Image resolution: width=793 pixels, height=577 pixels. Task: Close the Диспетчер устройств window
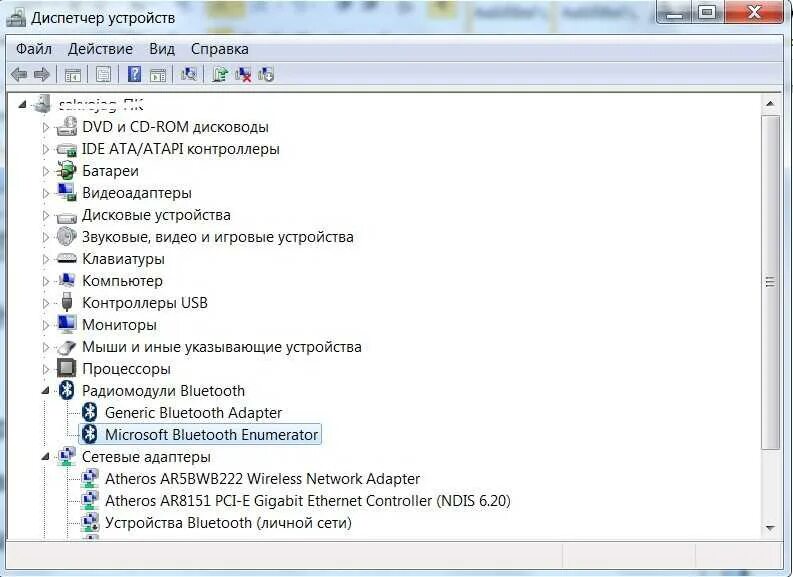tap(754, 12)
